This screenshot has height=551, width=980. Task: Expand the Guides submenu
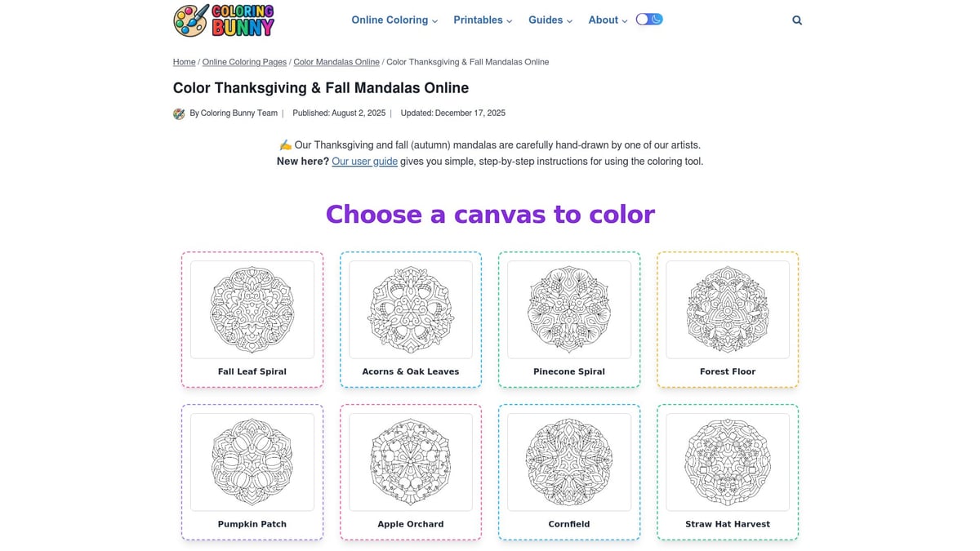[x=549, y=20]
